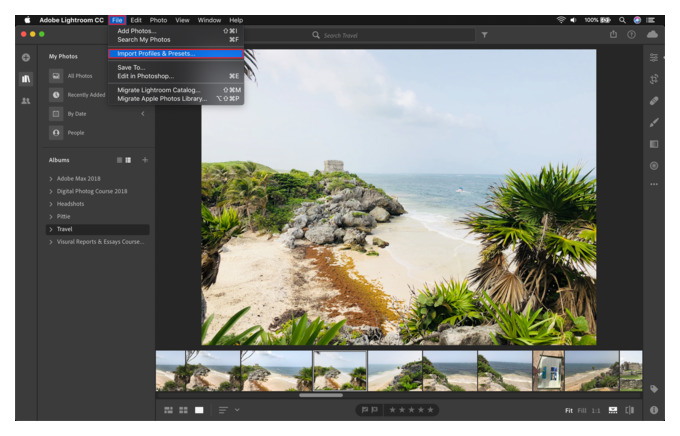This screenshot has height=436, width=680.
Task: Select the Radial Gradient tool
Action: point(654,166)
